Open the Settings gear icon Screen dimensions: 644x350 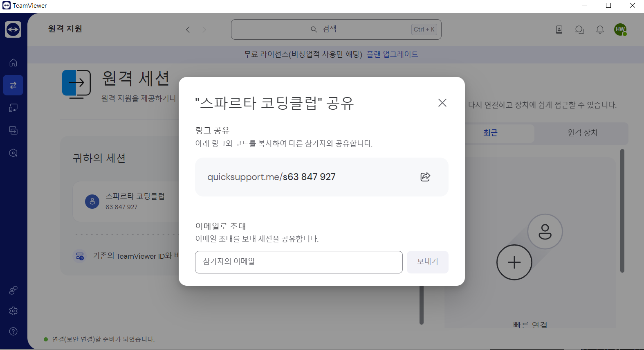(13, 311)
